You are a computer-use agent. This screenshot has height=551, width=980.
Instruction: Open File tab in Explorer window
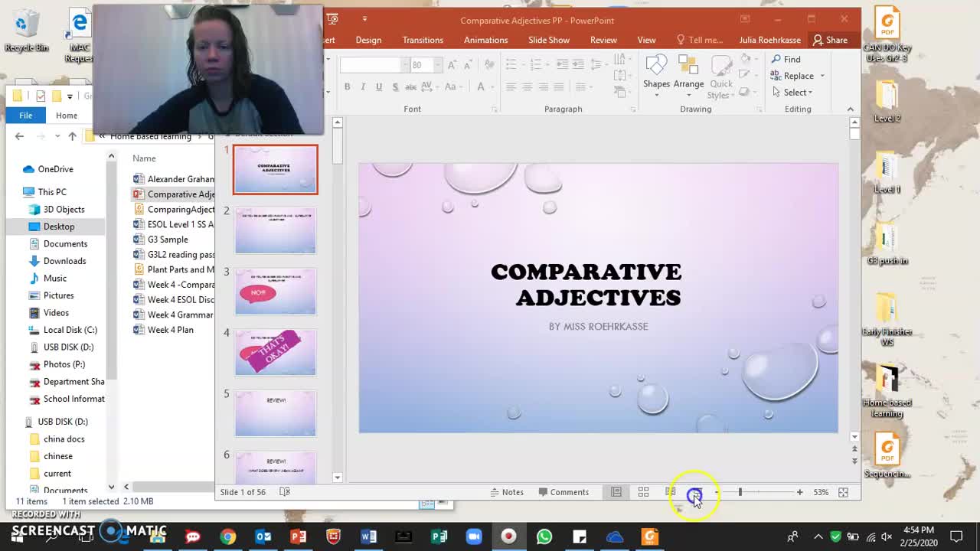(25, 116)
